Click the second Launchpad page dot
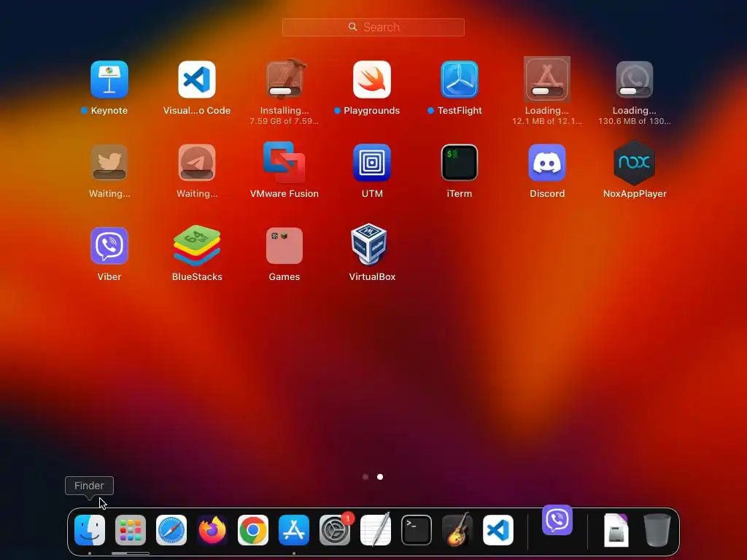 [380, 477]
